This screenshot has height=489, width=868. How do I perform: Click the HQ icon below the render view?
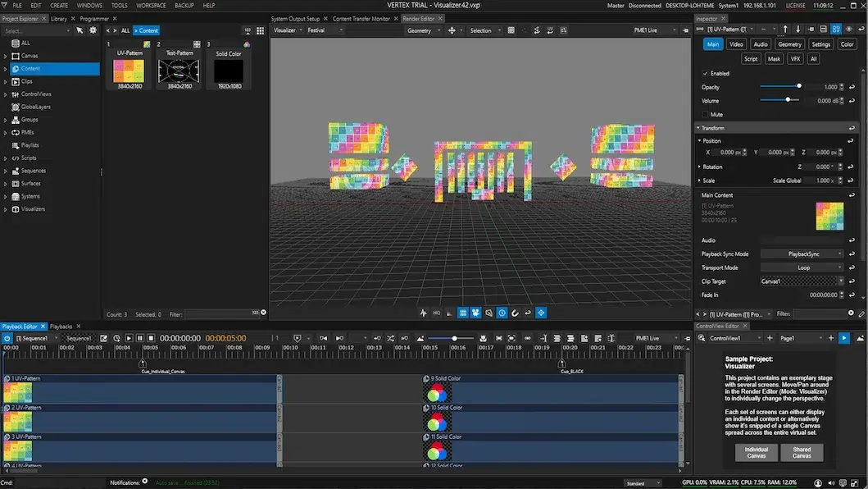pos(436,313)
